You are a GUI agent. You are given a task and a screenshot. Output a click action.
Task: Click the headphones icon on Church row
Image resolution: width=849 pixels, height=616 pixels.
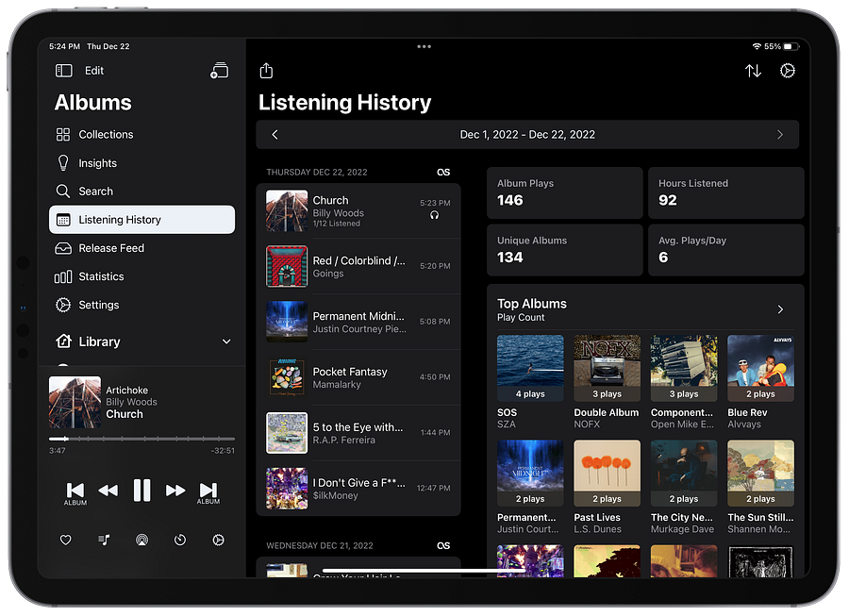(434, 215)
